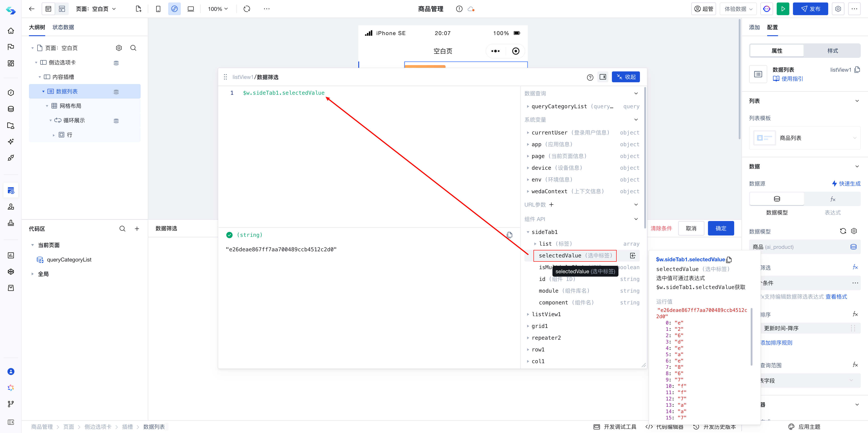Click the help icon in expression editor
The height and width of the screenshot is (433, 868).
point(590,78)
